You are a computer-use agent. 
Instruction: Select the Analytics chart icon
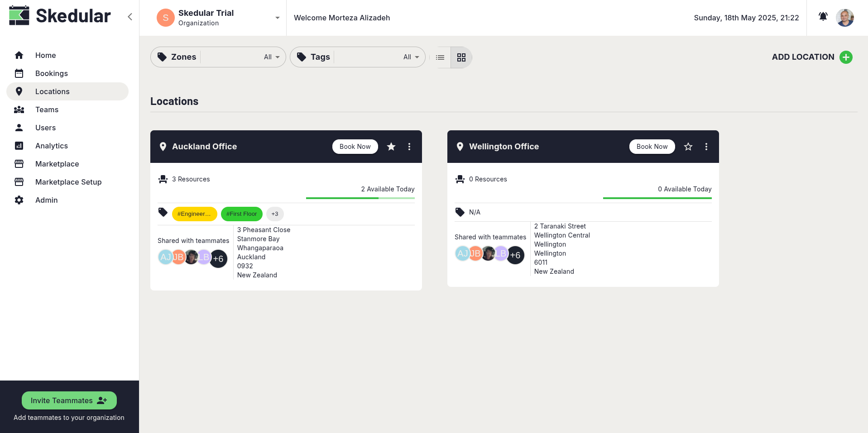point(19,145)
